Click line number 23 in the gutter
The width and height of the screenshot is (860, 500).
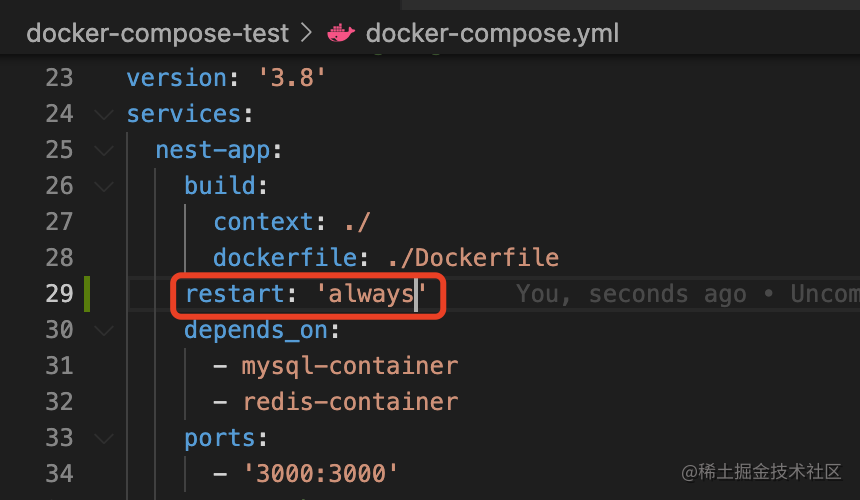(59, 78)
